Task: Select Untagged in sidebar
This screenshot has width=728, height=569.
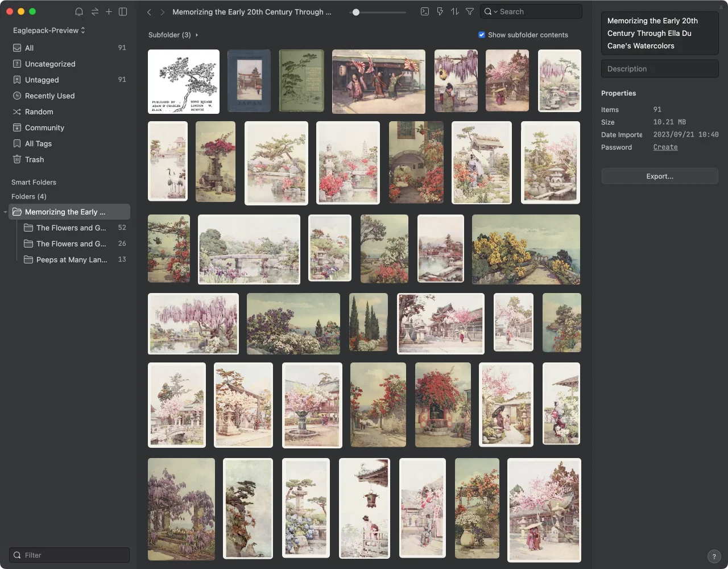Action: click(69, 80)
